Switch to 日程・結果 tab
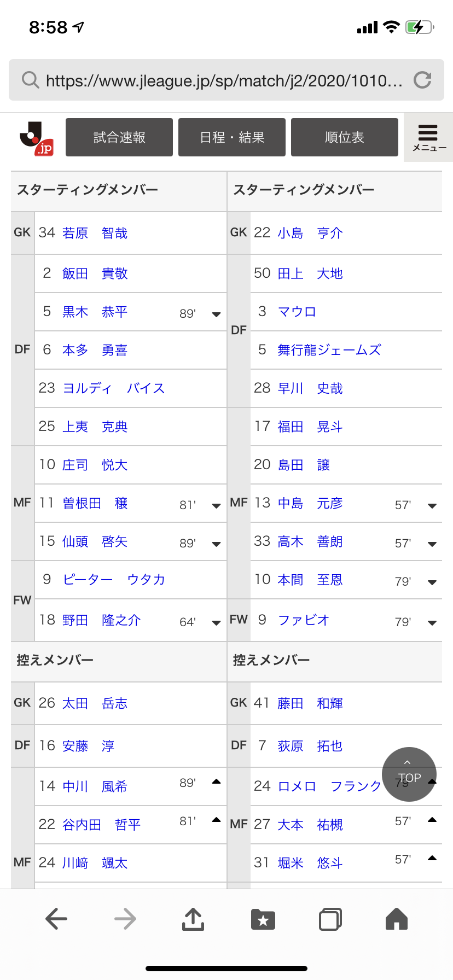The image size is (453, 980). (232, 137)
